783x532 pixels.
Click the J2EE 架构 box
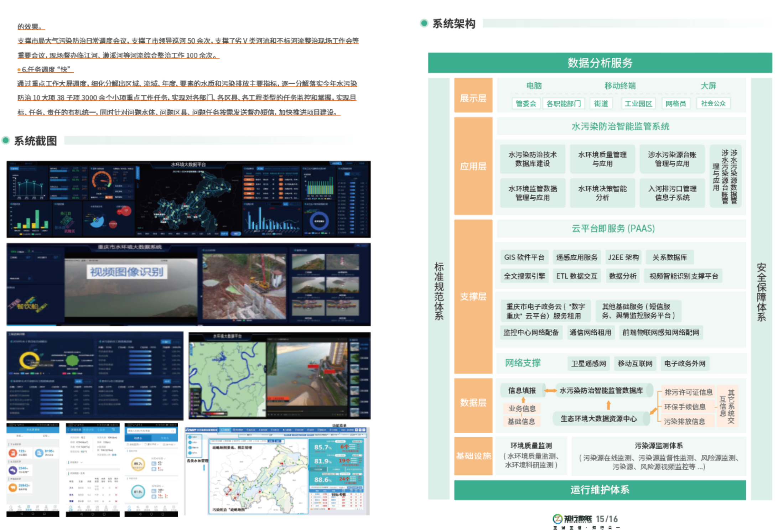point(623,257)
